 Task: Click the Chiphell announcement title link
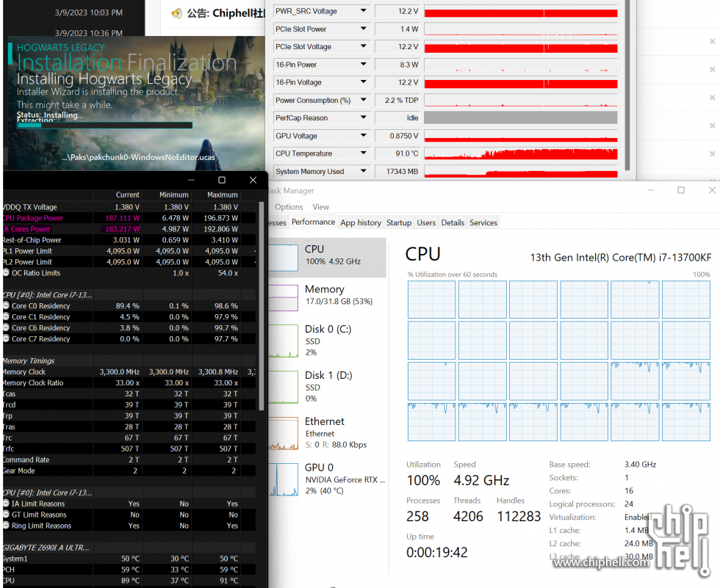click(x=226, y=13)
